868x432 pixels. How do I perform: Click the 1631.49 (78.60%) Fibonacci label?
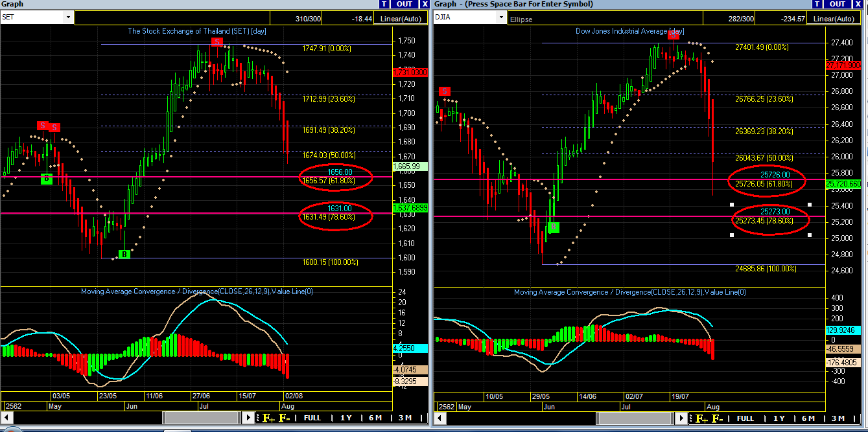pyautogui.click(x=329, y=216)
